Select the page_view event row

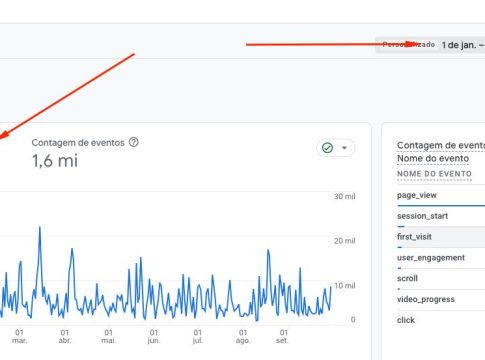pos(441,196)
